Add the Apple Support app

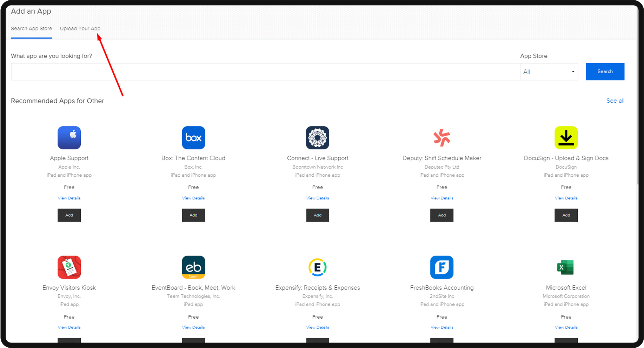coord(69,215)
